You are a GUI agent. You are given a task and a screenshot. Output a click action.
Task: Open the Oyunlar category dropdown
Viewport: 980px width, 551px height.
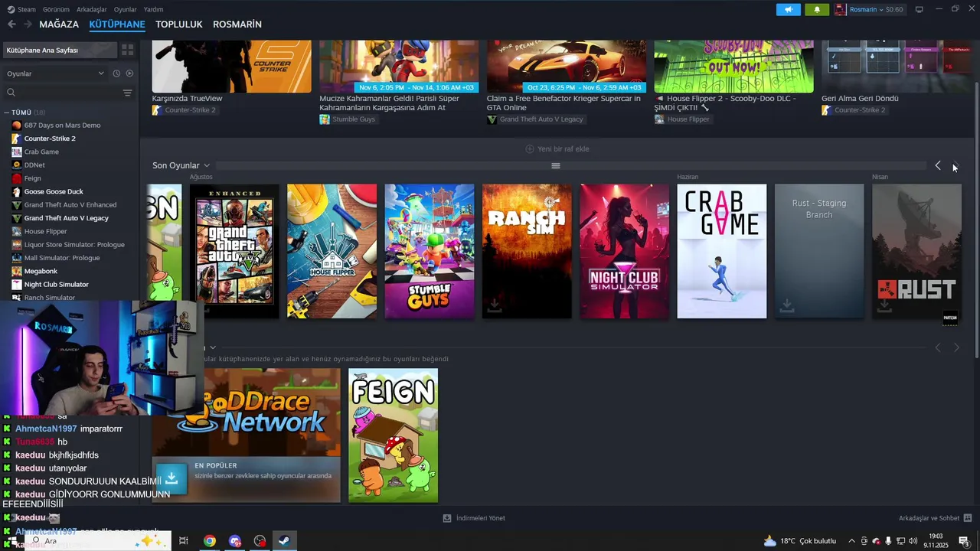click(55, 73)
